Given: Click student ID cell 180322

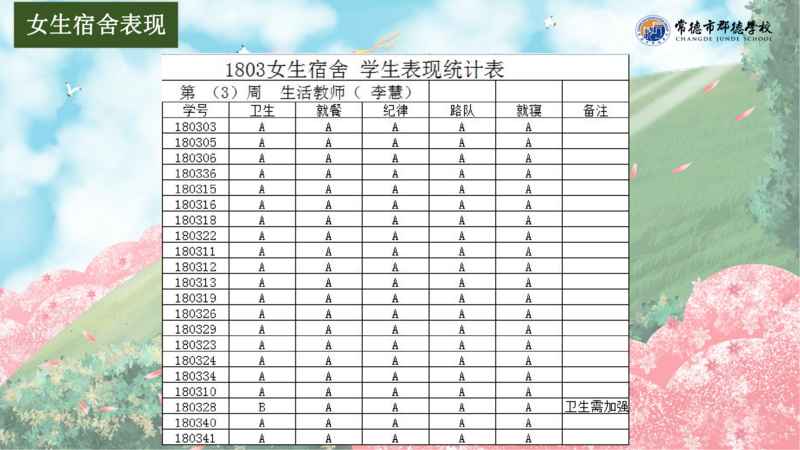Looking at the screenshot, I should pos(196,236).
